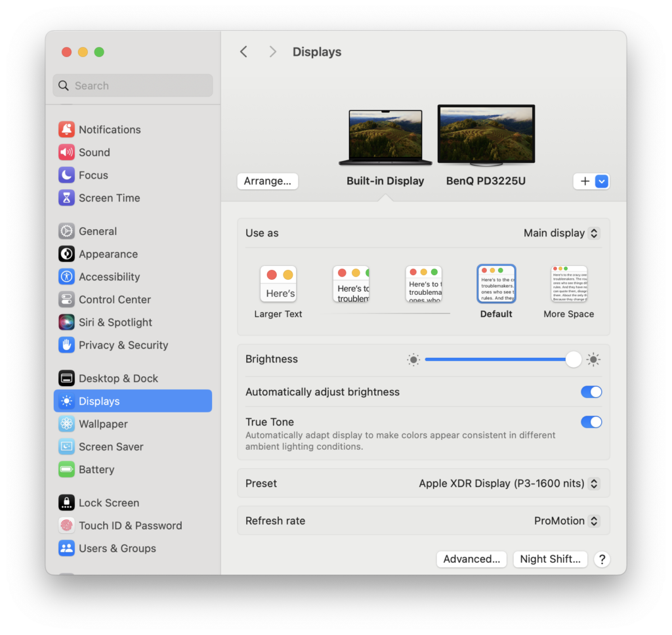
Task: Click the Touch ID fingerprint icon
Action: (x=66, y=525)
